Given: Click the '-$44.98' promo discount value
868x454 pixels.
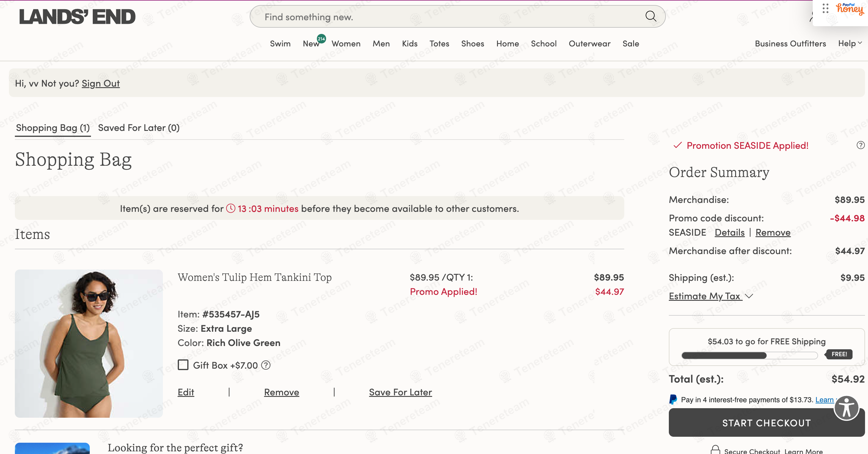Looking at the screenshot, I should pyautogui.click(x=847, y=218).
